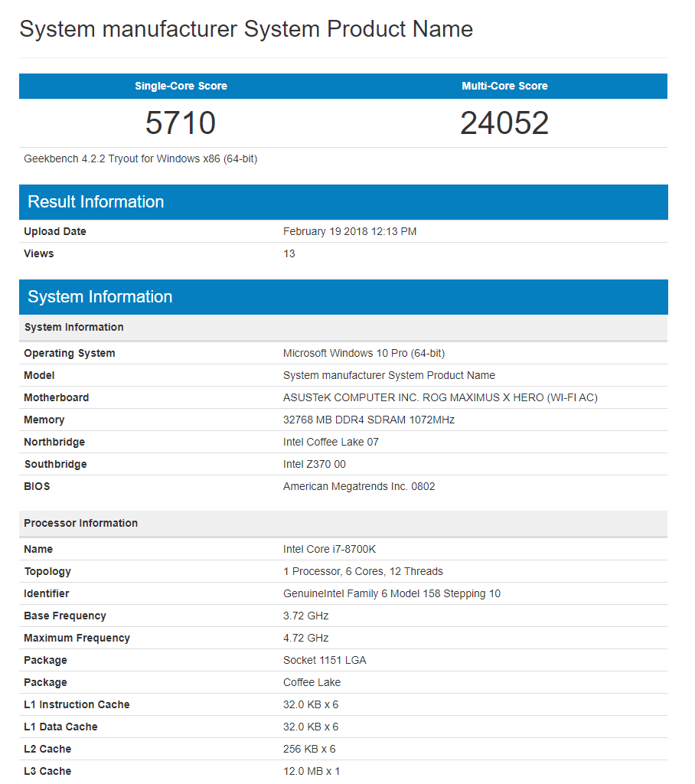
Task: Click the '4.72 GHz' maximum frequency value
Action: click(x=306, y=638)
